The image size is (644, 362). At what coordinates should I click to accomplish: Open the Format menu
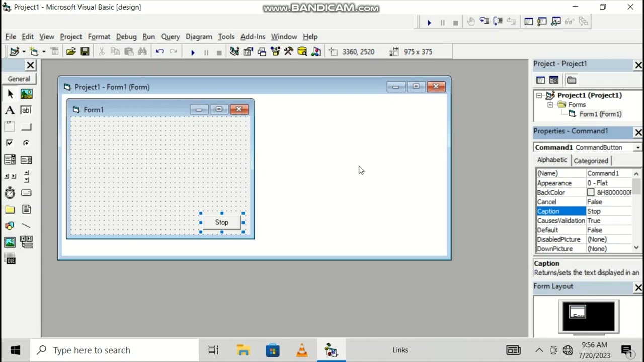(99, 37)
